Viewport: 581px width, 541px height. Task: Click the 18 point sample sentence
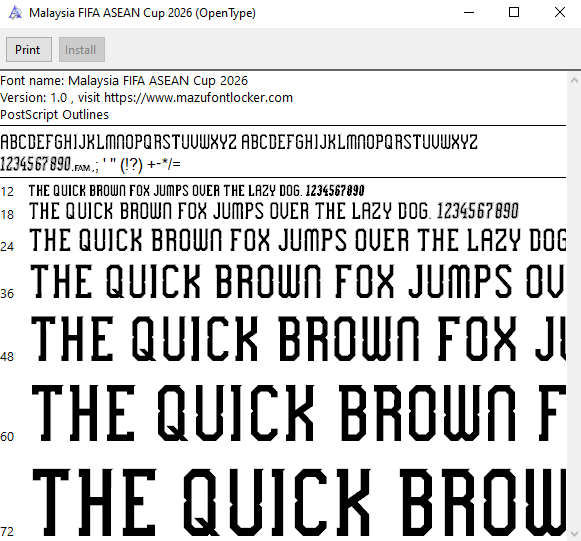point(273,211)
